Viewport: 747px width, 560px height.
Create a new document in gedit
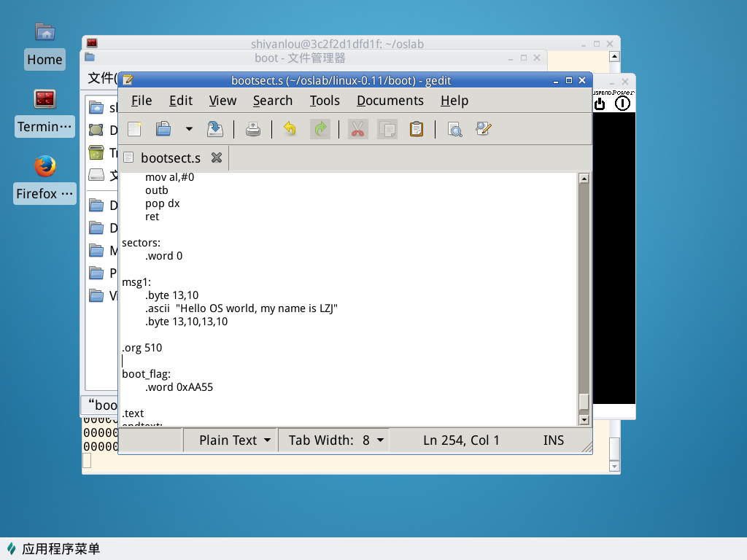pos(134,129)
